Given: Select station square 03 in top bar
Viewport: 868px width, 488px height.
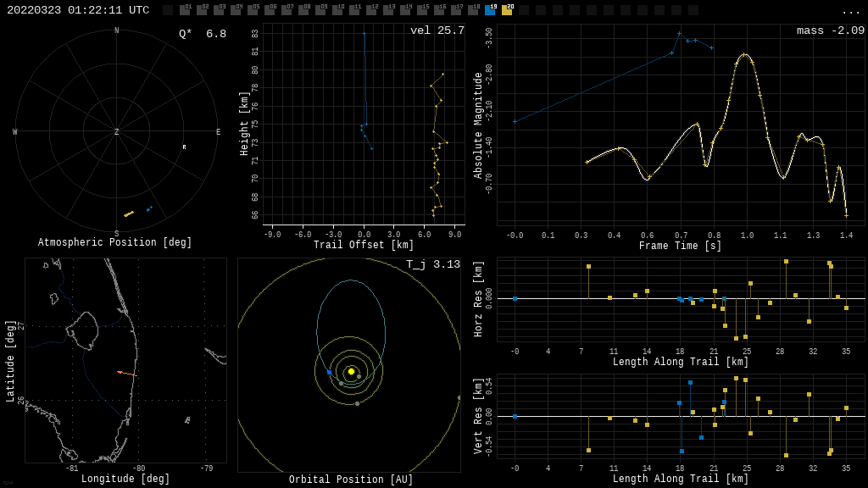Looking at the screenshot, I should (219, 10).
